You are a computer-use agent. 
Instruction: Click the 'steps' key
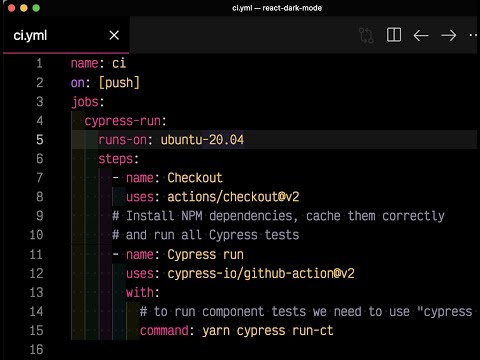click(x=116, y=159)
